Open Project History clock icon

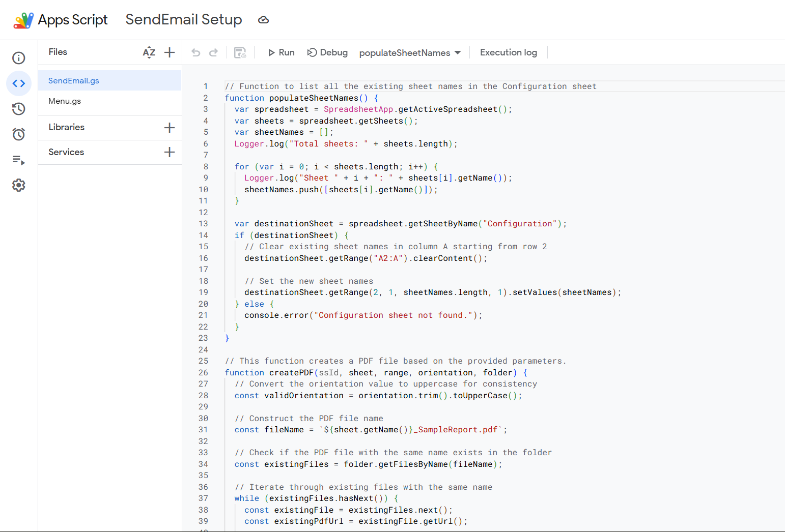[19, 109]
